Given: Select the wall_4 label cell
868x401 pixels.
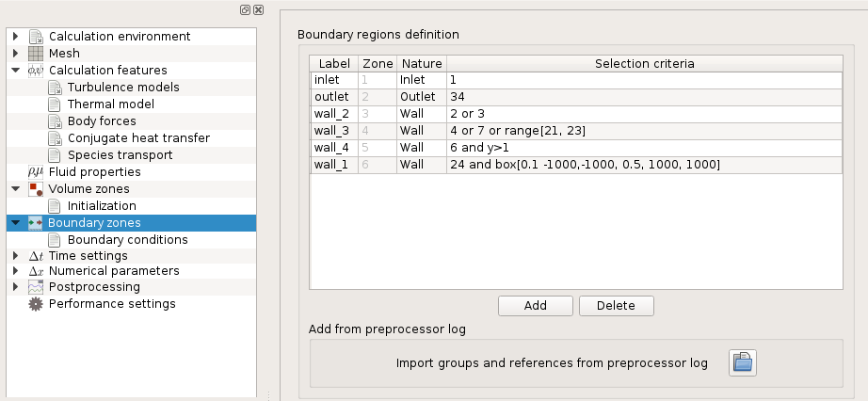Looking at the screenshot, I should (334, 148).
